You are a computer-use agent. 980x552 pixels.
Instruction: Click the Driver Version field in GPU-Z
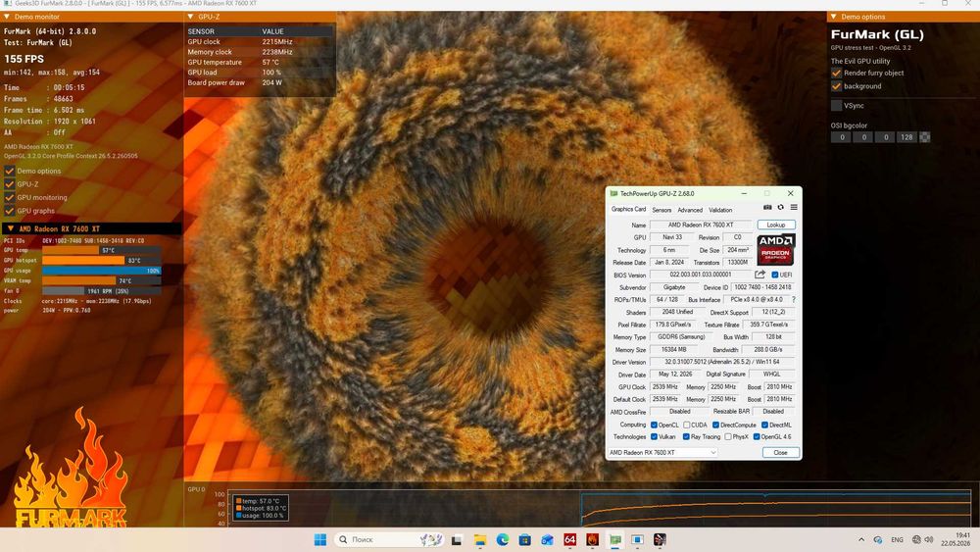(x=722, y=362)
